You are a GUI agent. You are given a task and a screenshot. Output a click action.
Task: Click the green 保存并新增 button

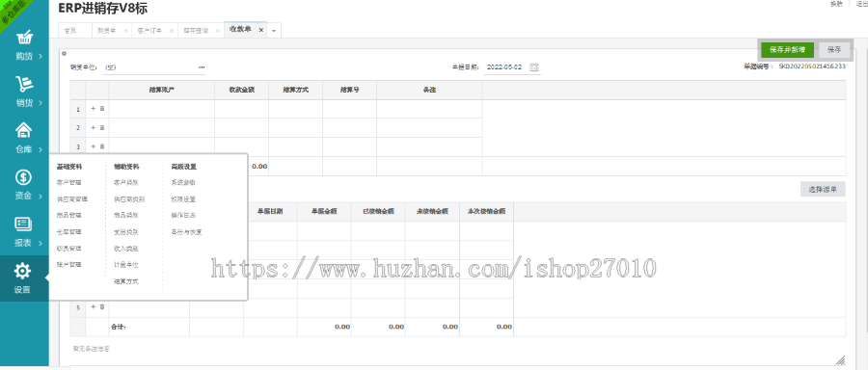787,50
